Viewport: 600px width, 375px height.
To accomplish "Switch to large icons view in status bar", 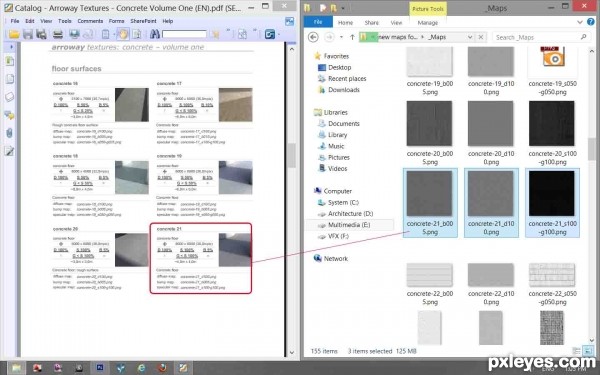I will point(588,351).
